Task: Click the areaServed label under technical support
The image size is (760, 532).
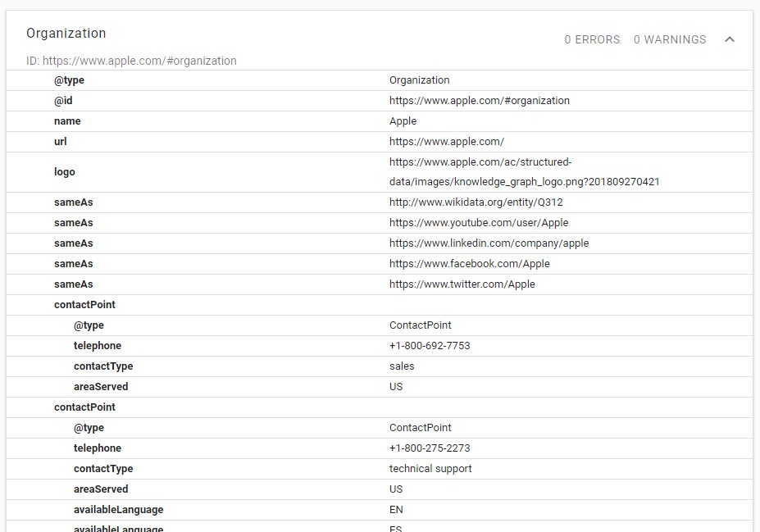Action: 101,489
